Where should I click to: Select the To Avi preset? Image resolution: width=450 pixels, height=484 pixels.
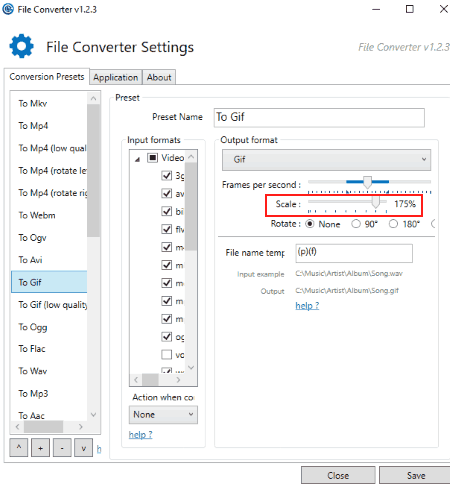pos(49,260)
